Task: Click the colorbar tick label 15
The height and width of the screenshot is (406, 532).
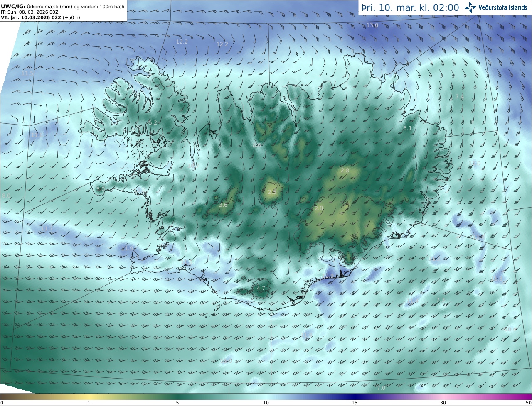Action: [x=355, y=403]
